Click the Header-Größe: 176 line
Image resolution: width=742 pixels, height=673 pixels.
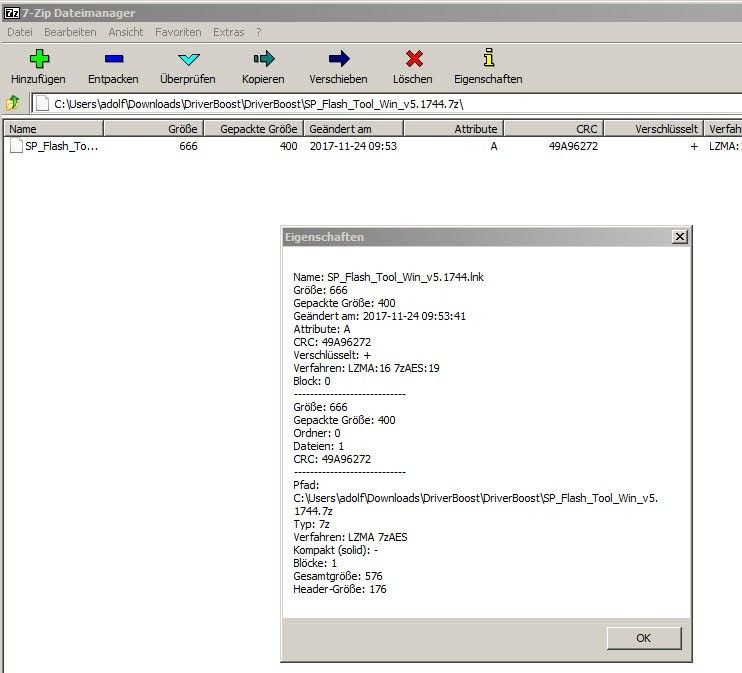[x=339, y=589]
